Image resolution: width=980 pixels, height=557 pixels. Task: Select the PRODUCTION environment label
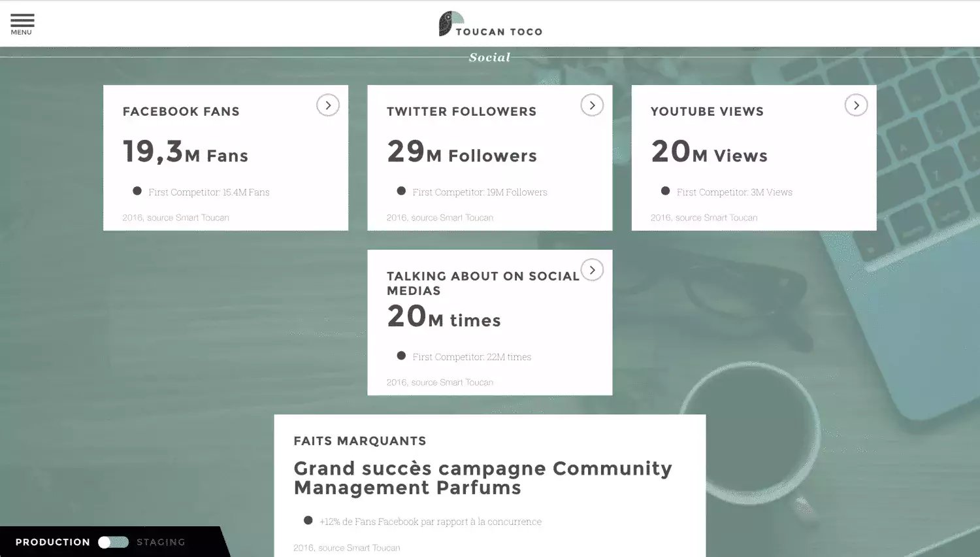tap(53, 542)
